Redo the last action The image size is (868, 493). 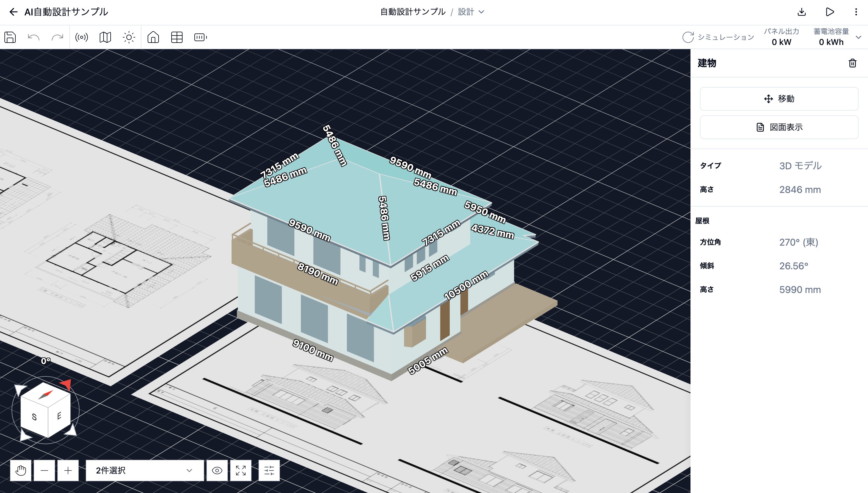click(57, 37)
